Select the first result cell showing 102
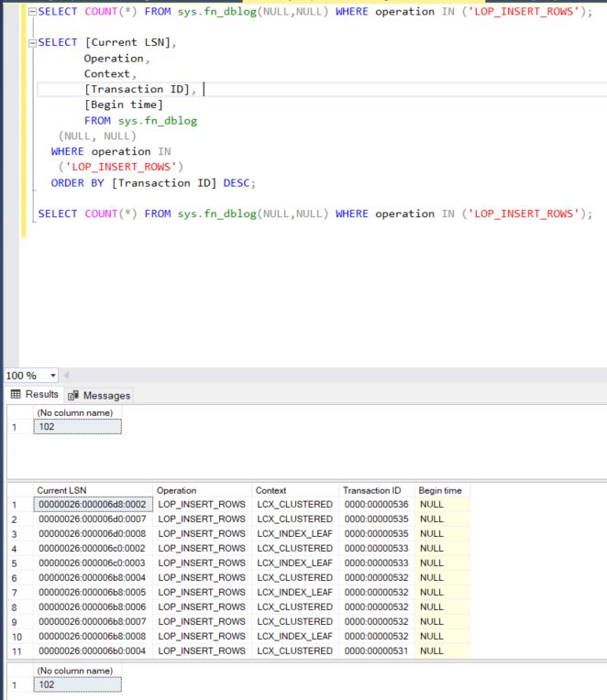Image resolution: width=607 pixels, height=700 pixels. 77,427
